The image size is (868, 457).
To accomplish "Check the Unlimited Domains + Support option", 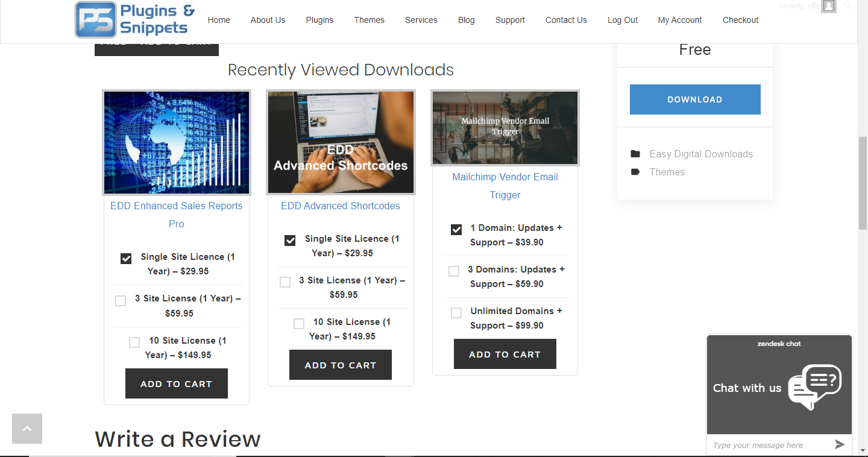I will coord(456,313).
